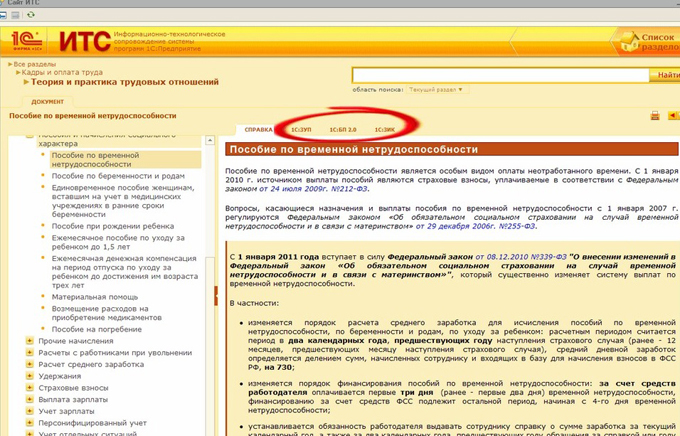The height and width of the screenshot is (436, 680).
Task: Click the red back arrow icon
Action: pos(673,115)
